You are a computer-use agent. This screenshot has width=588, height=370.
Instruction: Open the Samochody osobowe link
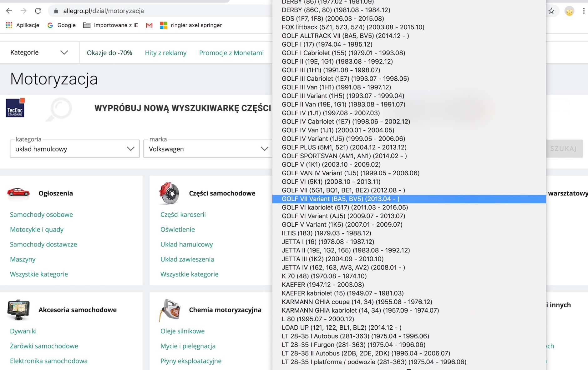(41, 214)
